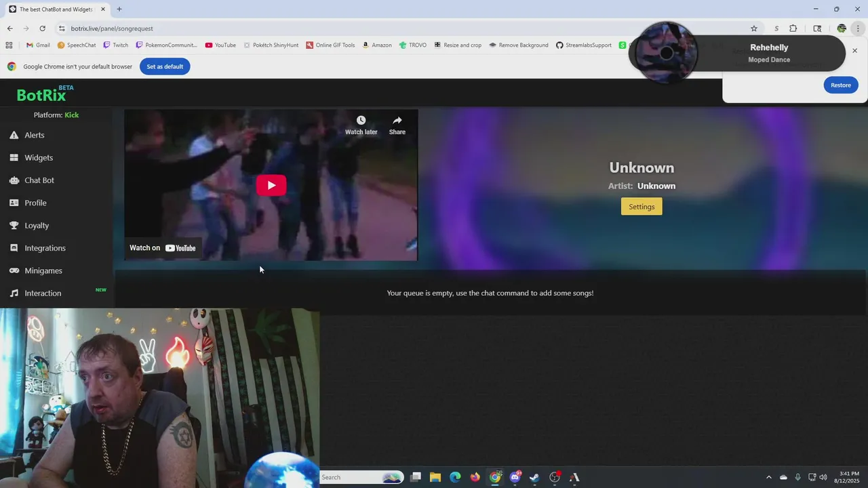Play the embedded YouTube video
Viewport: 868px width, 488px height.
pyautogui.click(x=271, y=185)
